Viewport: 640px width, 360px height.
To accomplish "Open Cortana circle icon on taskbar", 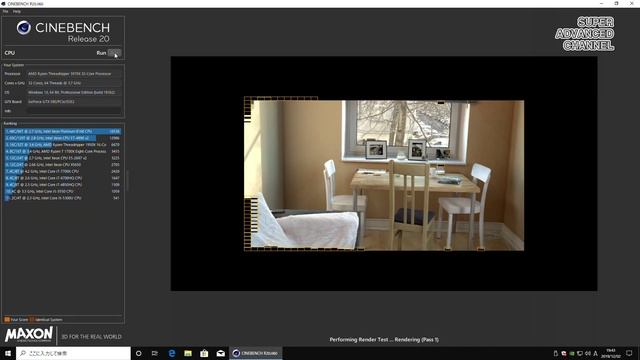I will [139, 353].
